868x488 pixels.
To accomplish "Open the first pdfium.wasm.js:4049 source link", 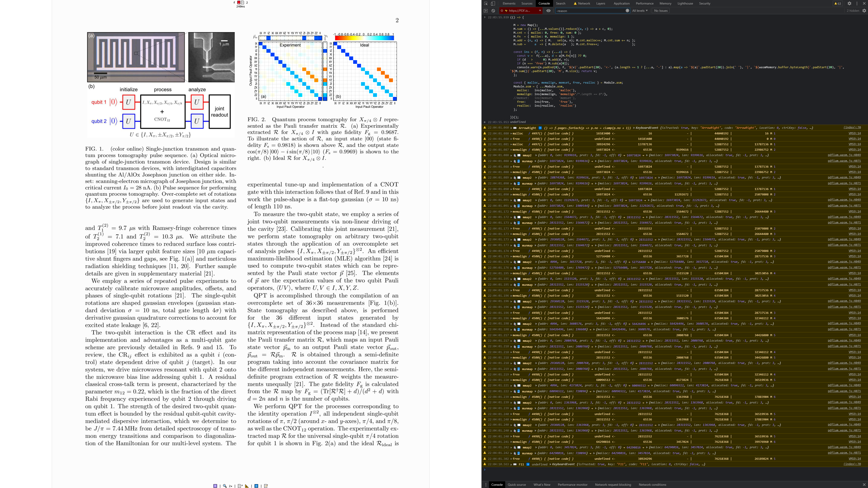I will click(x=844, y=155).
